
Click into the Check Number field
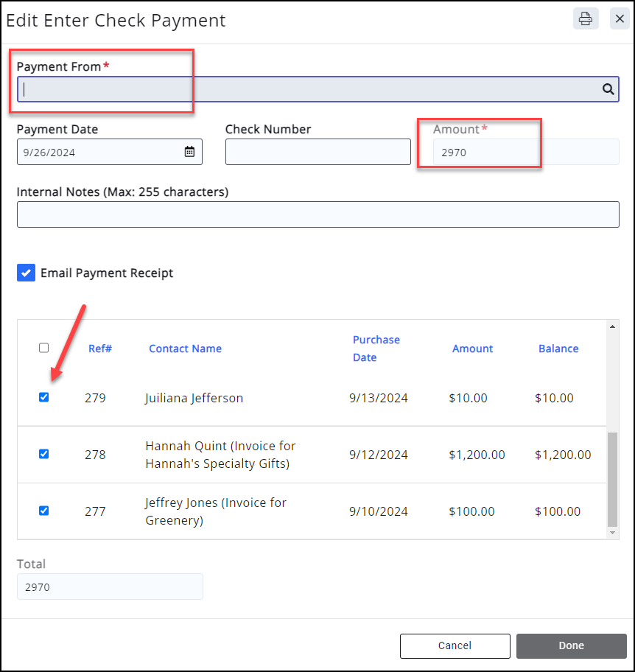(x=317, y=152)
